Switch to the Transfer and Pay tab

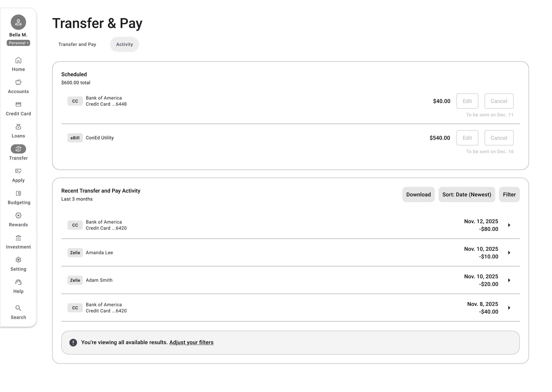77,44
